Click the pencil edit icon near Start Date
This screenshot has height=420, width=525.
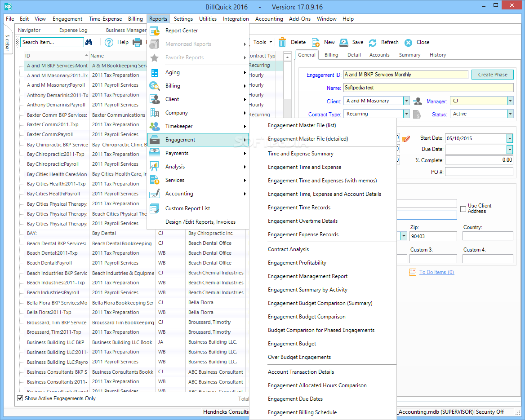click(x=406, y=138)
